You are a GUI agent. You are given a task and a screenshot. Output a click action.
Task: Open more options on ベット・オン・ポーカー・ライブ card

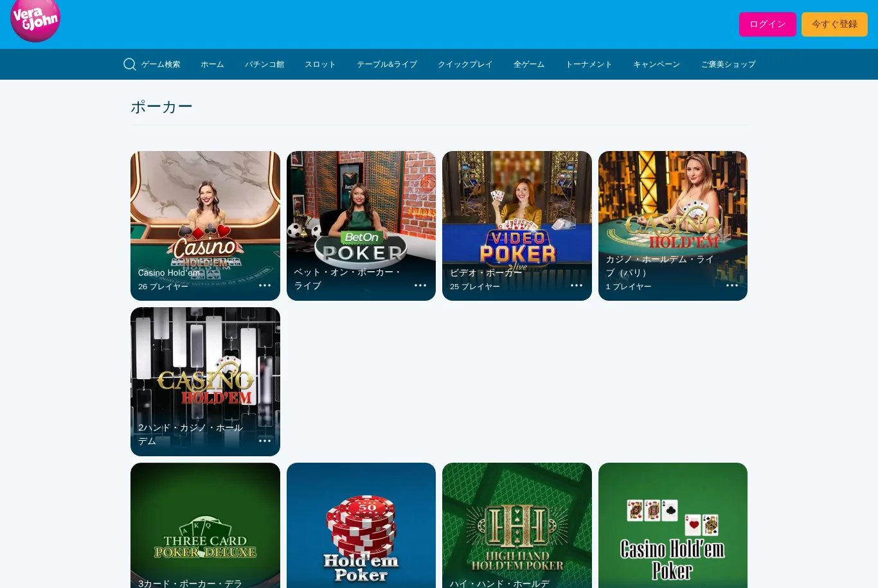(x=420, y=285)
